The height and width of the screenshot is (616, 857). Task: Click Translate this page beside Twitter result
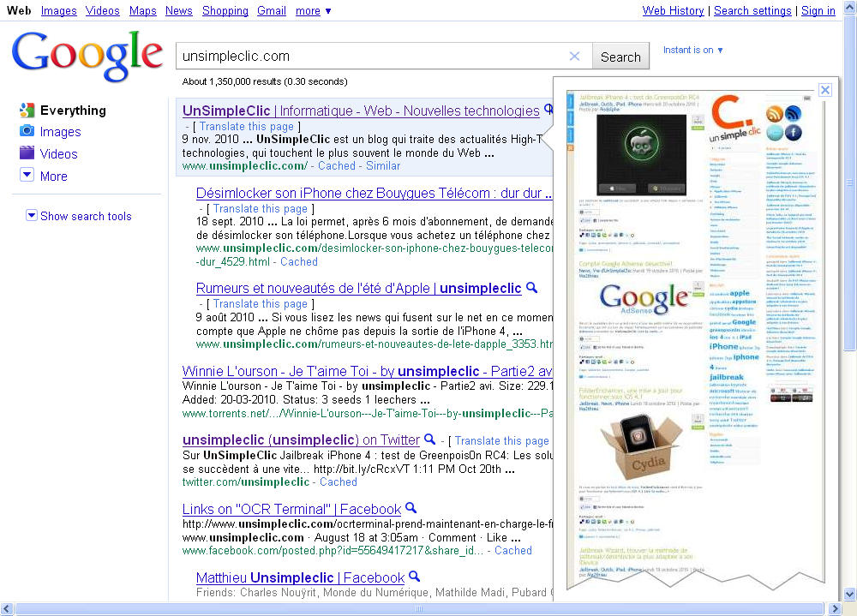(501, 440)
